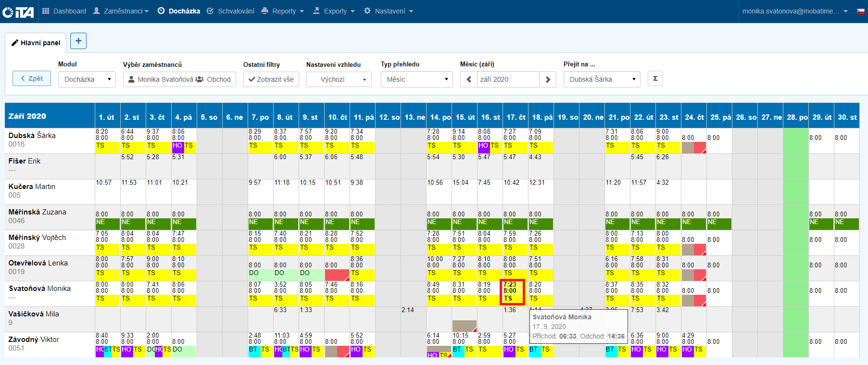
Task: Click the září 2020 month field
Action: [x=508, y=79]
